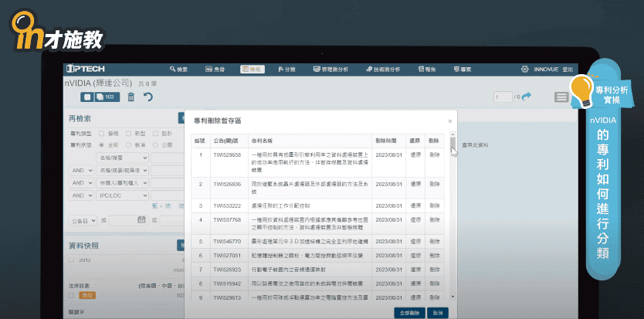Check the 發明 patent type checkbox
Image resolution: width=644 pixels, height=319 pixels.
(x=102, y=134)
